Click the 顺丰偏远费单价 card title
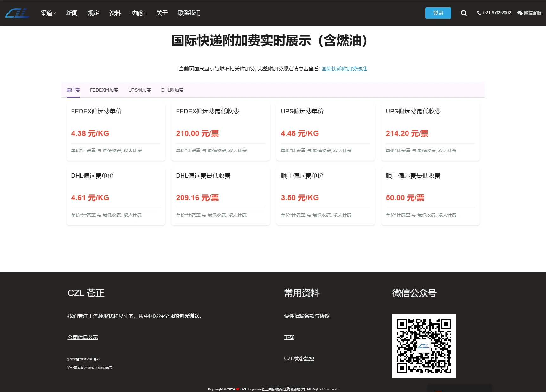 (x=302, y=176)
